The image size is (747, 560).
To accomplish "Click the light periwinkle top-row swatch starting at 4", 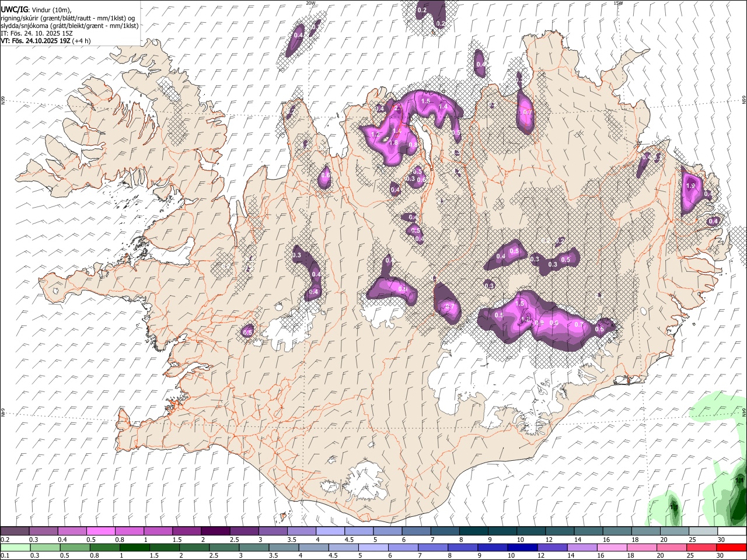I will 330,531.
